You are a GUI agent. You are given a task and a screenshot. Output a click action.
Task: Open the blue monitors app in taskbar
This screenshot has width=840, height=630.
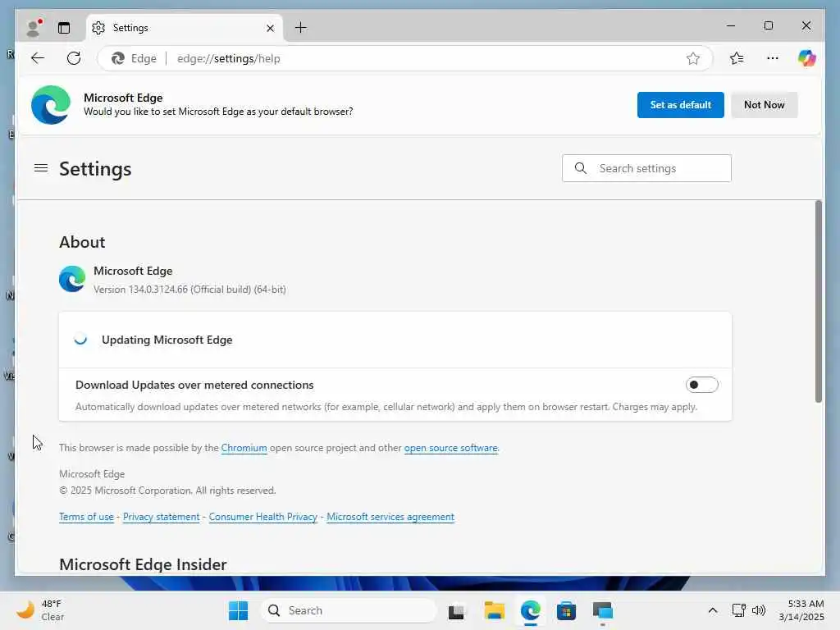(x=603, y=610)
